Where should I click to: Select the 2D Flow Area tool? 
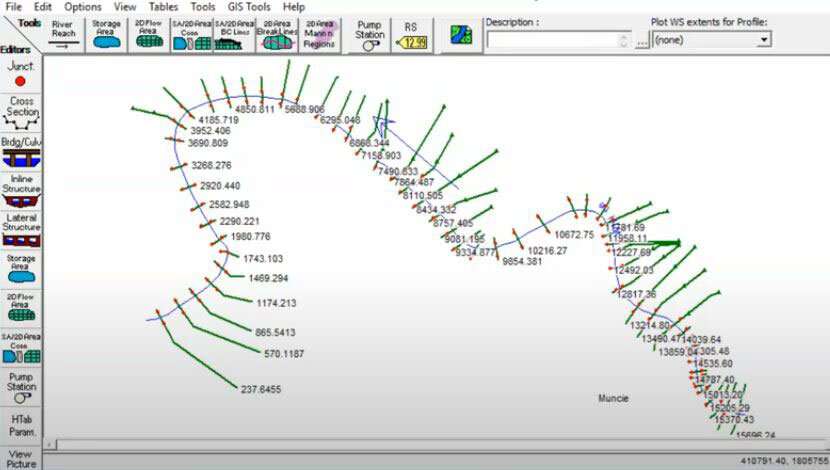tap(149, 35)
